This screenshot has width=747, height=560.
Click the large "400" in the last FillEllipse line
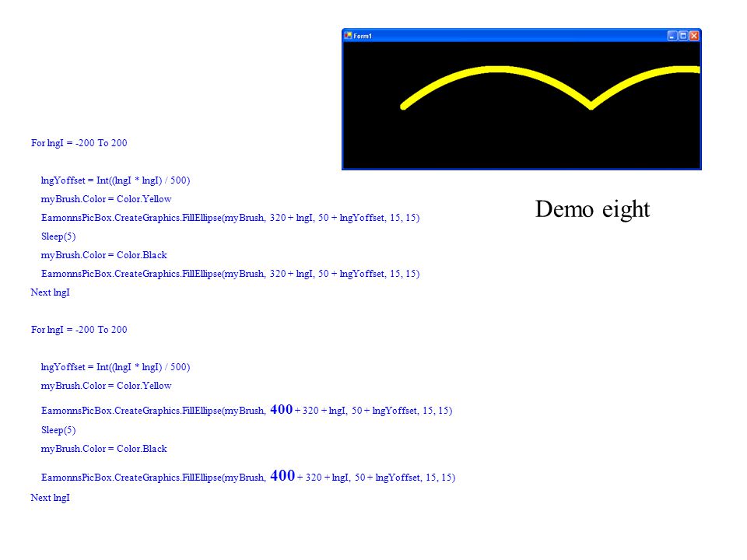click(x=282, y=476)
